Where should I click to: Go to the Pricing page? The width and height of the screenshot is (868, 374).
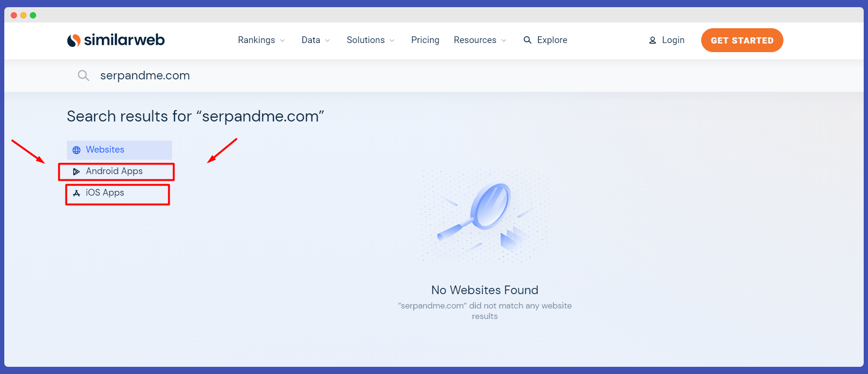tap(425, 40)
